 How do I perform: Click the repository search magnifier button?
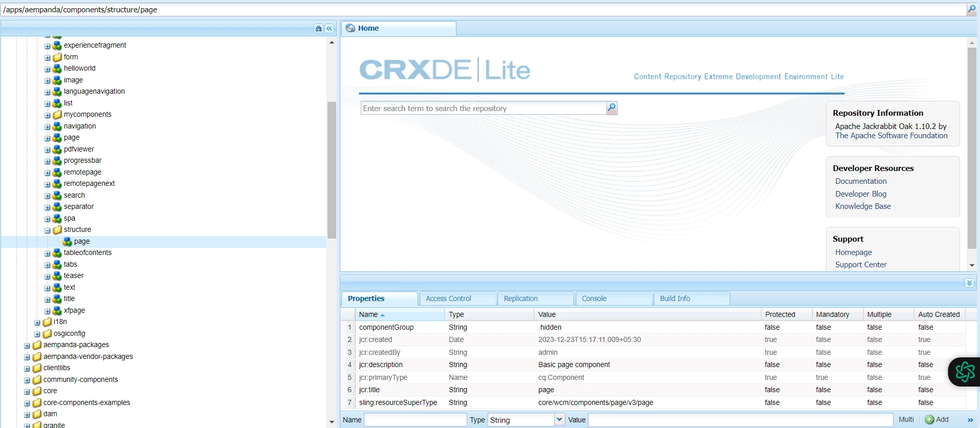click(x=612, y=108)
